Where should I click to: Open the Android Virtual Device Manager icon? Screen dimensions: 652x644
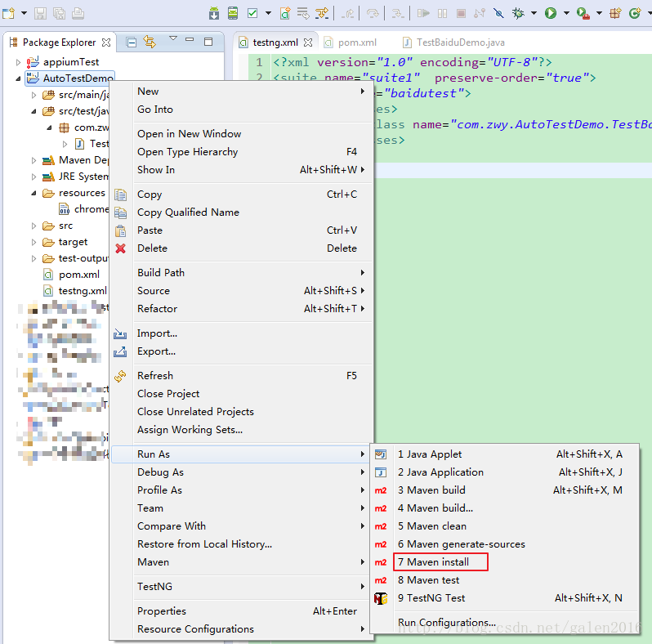tap(233, 13)
